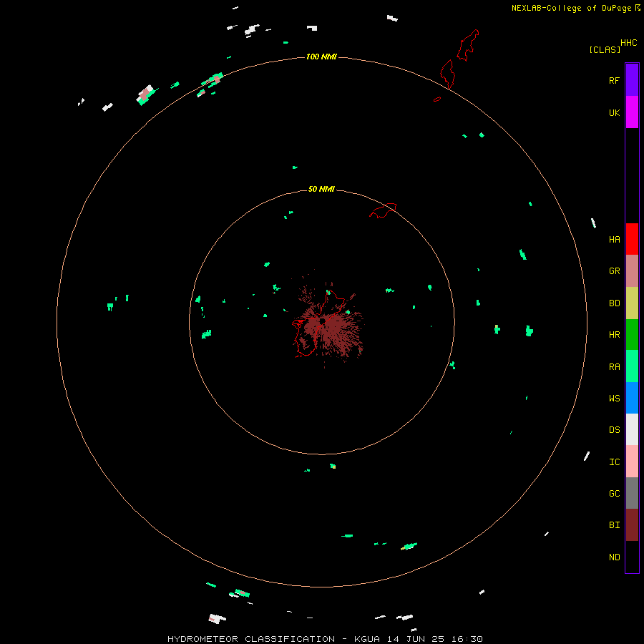The height and width of the screenshot is (644, 644).
Task: Select the BD yellow legend swatch
Action: pos(632,303)
